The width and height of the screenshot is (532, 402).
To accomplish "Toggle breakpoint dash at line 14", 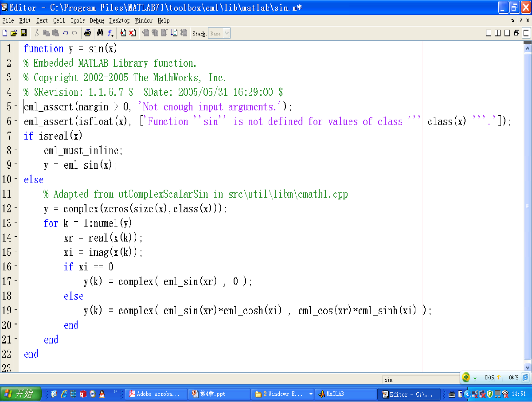I will [16, 238].
